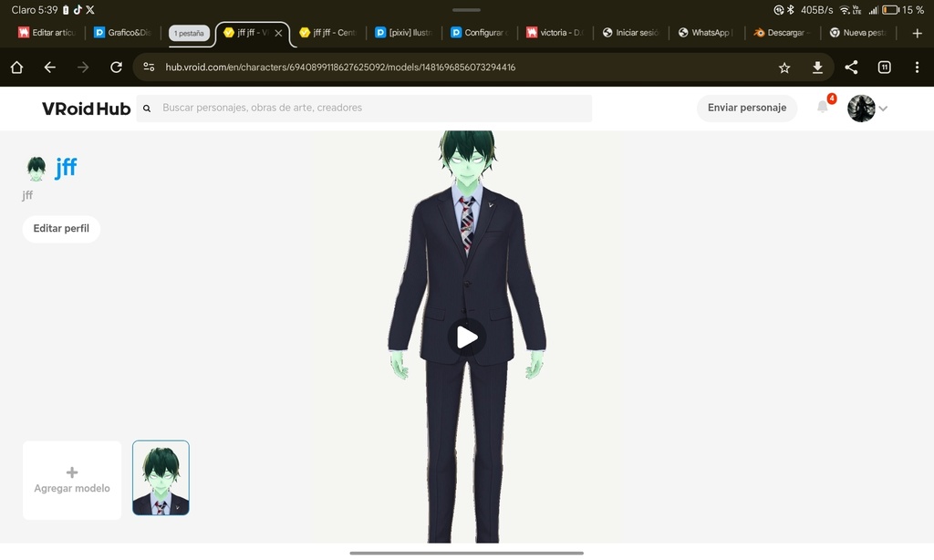This screenshot has height=560, width=934.
Task: Switch to the Grafico&Dis tab
Action: [x=123, y=33]
